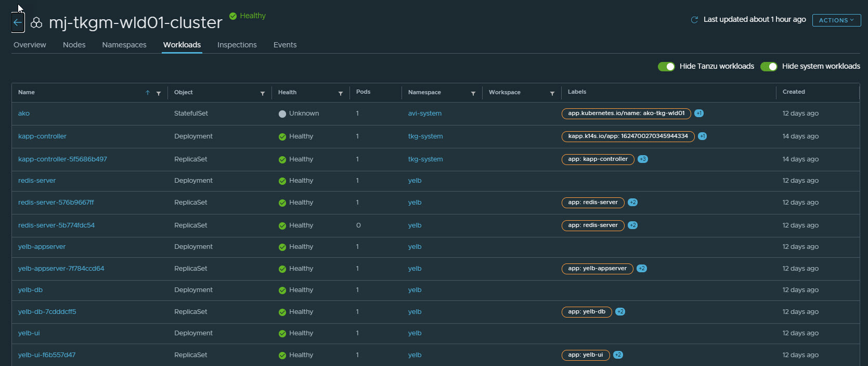
Task: Open the Health column filter icon
Action: 341,93
